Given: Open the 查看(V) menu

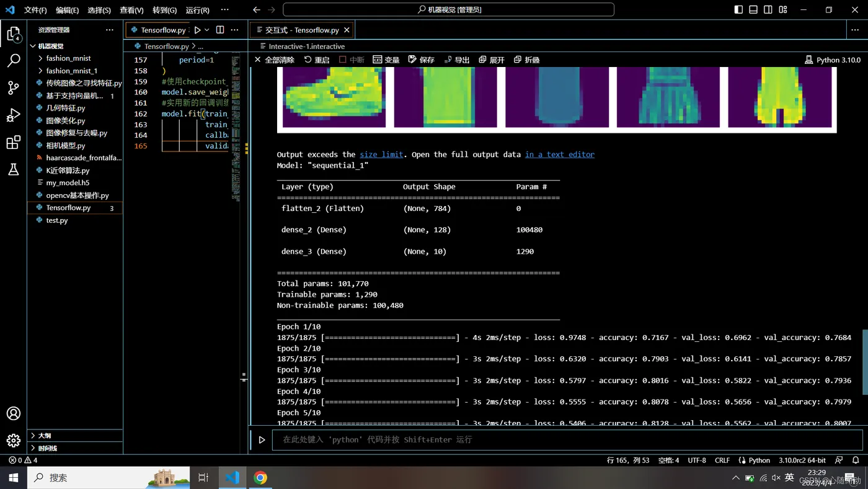Looking at the screenshot, I should point(131,10).
